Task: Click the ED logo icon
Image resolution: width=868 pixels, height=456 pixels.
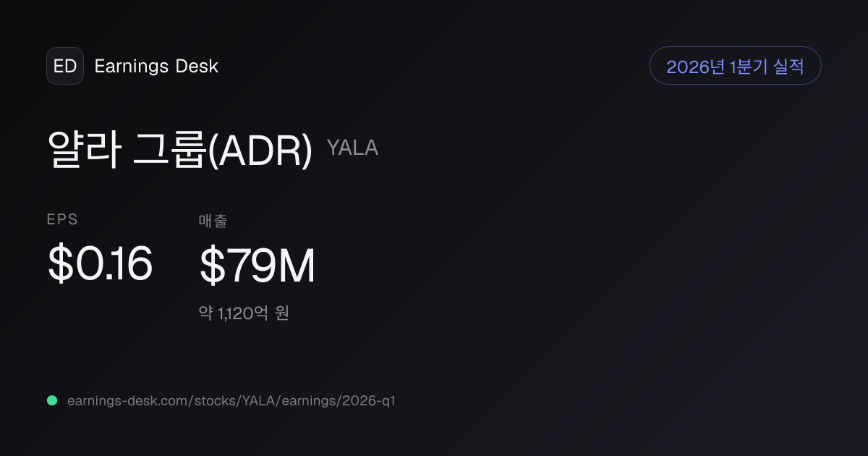Action: click(x=65, y=66)
